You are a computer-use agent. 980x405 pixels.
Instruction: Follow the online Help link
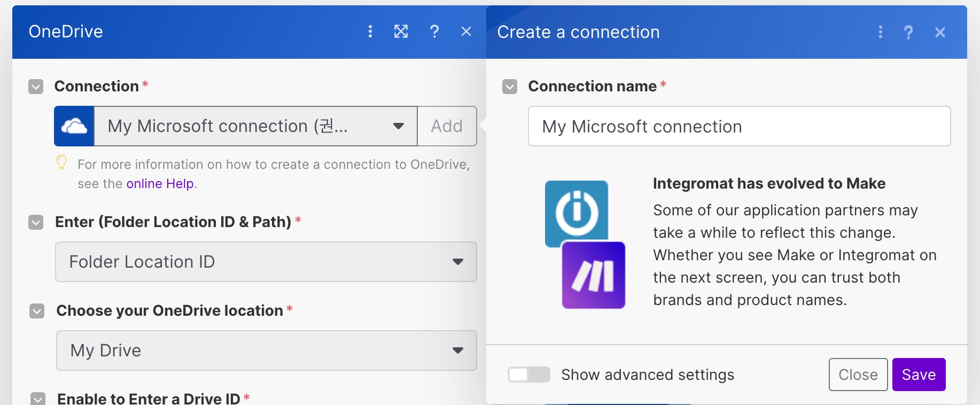click(160, 184)
